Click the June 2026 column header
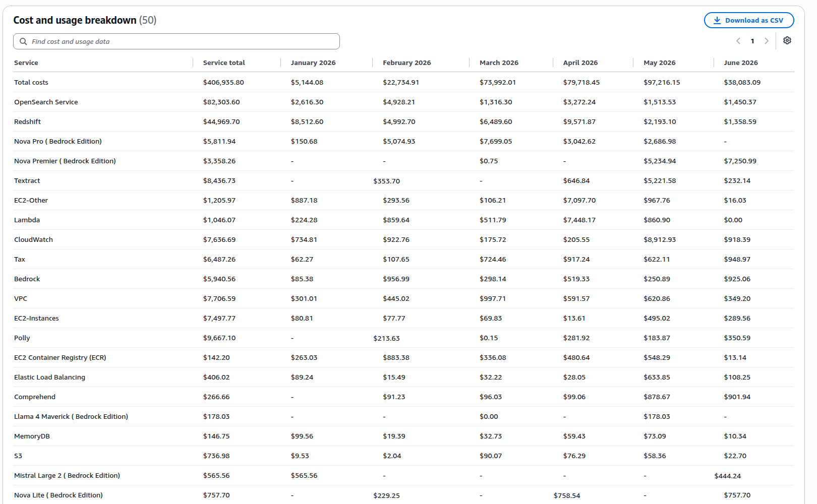 pos(741,62)
